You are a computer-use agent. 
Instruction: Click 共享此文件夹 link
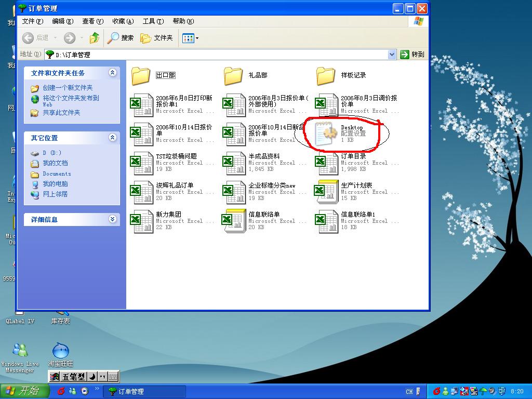pyautogui.click(x=61, y=113)
